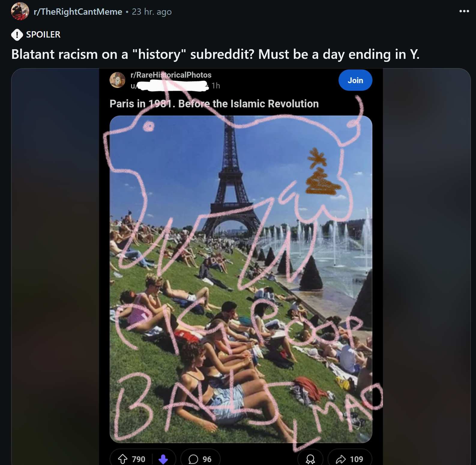Screen dimensions: 476x465
Task: Click the Paris in 1981 post title
Action: coord(214,104)
